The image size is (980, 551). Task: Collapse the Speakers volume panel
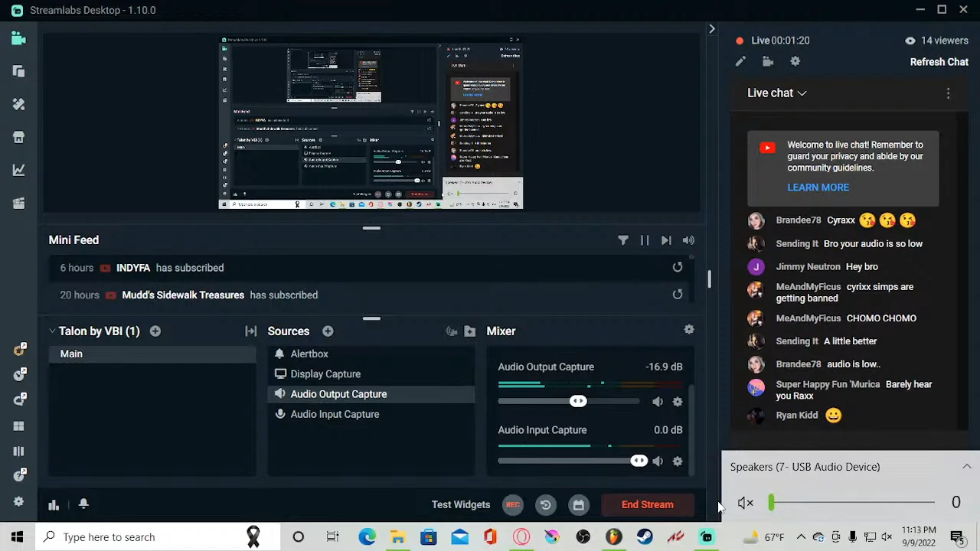(x=967, y=466)
